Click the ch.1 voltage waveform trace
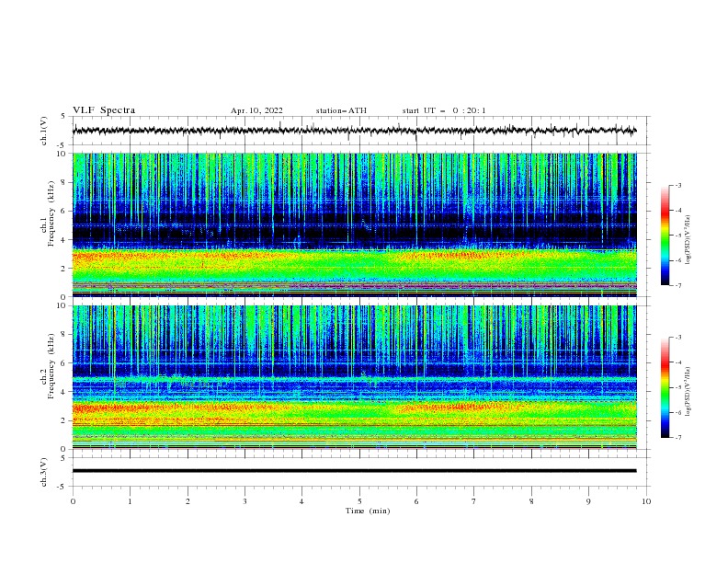This screenshot has width=728, height=563. (354, 131)
